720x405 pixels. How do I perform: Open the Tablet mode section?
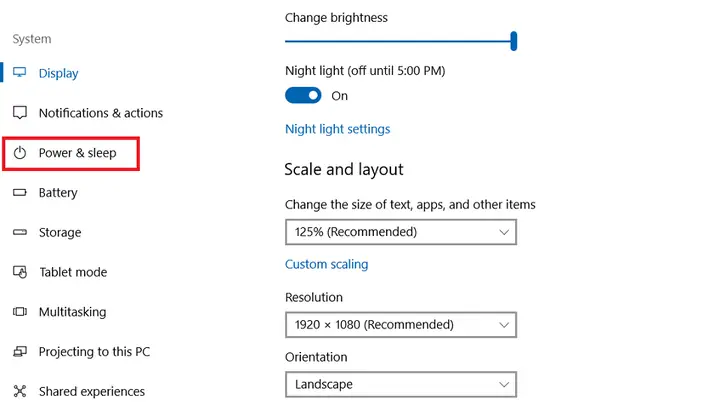click(73, 272)
